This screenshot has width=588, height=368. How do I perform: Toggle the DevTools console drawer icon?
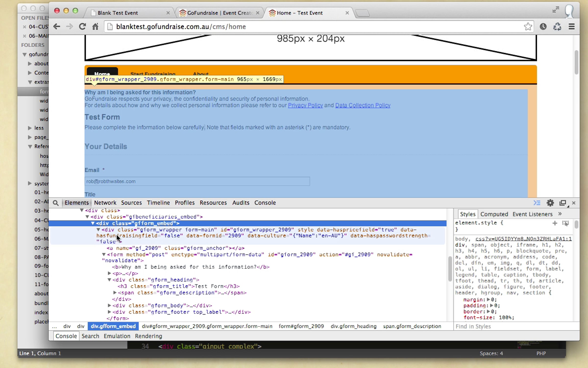click(x=537, y=203)
